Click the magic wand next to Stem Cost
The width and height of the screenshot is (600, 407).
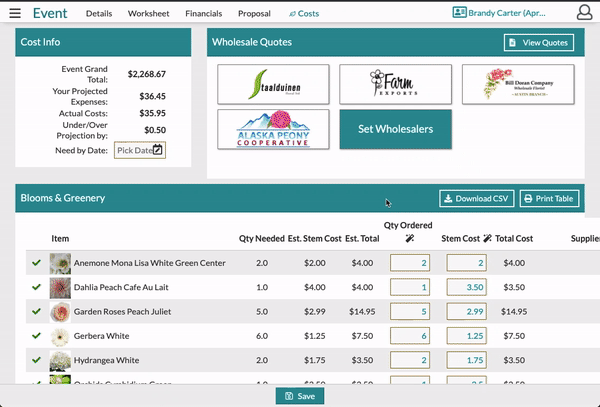pos(487,238)
